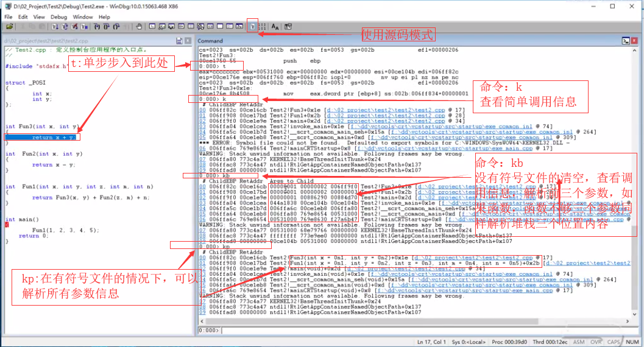The height and width of the screenshot is (347, 644).
Task: Open the Help menu
Action: [x=104, y=17]
